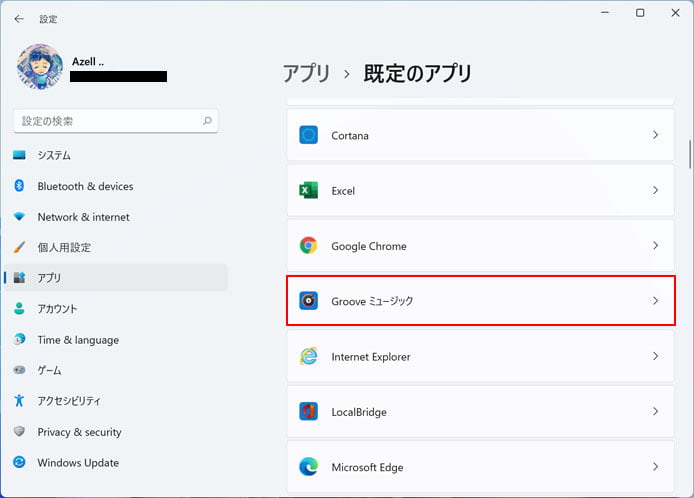Click the 設定の検索 search field
Screen dimensions: 694x498
[x=116, y=121]
